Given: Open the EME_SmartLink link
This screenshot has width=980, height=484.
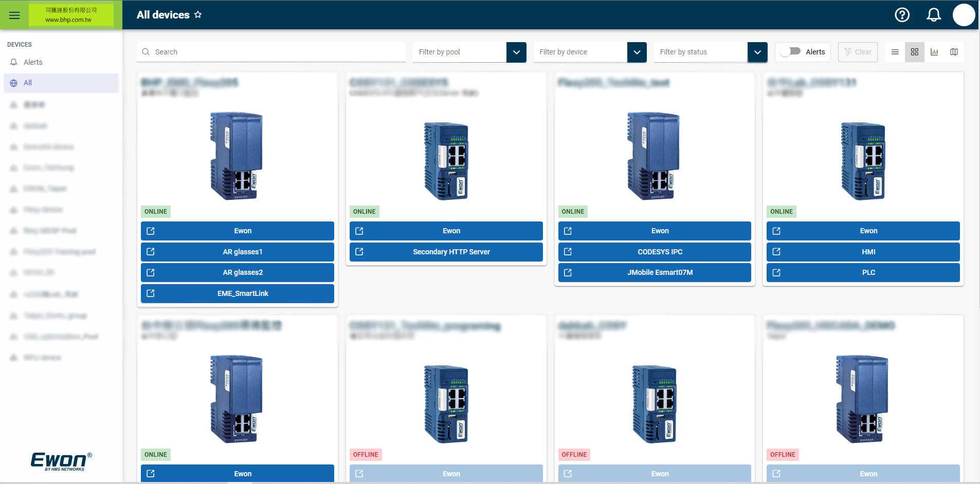Looking at the screenshot, I should (238, 293).
